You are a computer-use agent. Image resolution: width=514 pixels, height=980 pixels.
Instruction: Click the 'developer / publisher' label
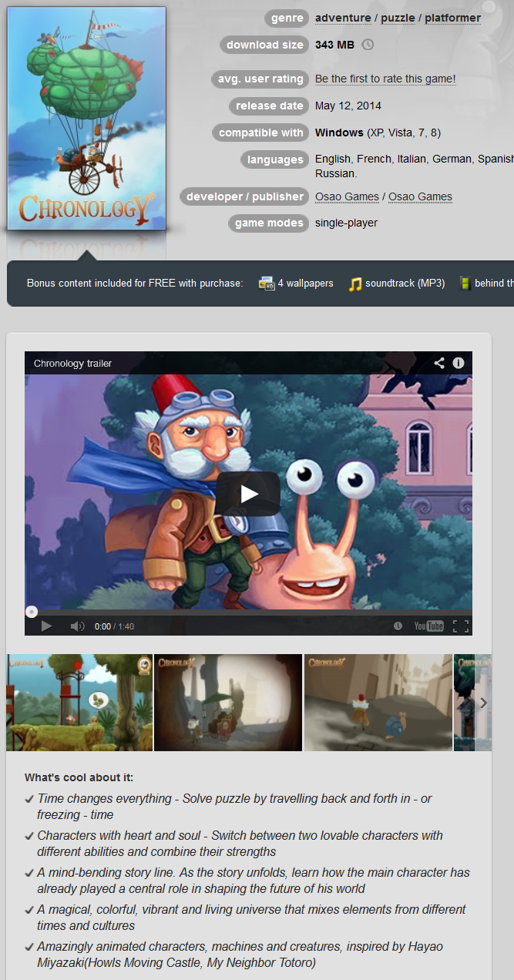point(245,196)
